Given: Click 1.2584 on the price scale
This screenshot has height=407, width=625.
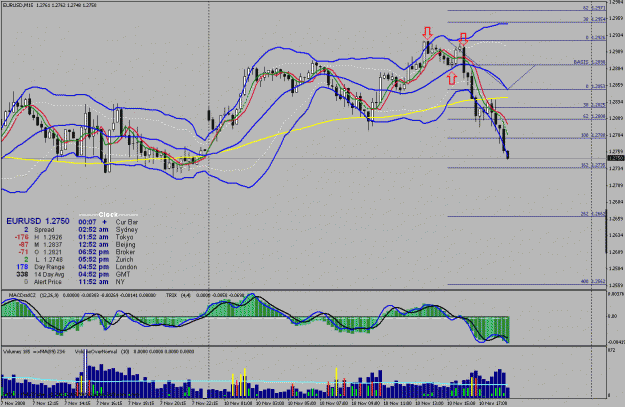Looking at the screenshot, I should (616, 269).
